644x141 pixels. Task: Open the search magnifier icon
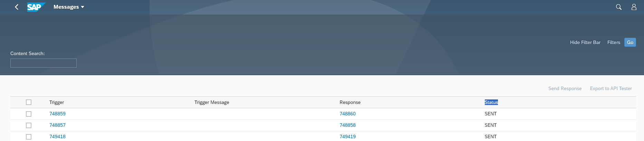tap(618, 7)
